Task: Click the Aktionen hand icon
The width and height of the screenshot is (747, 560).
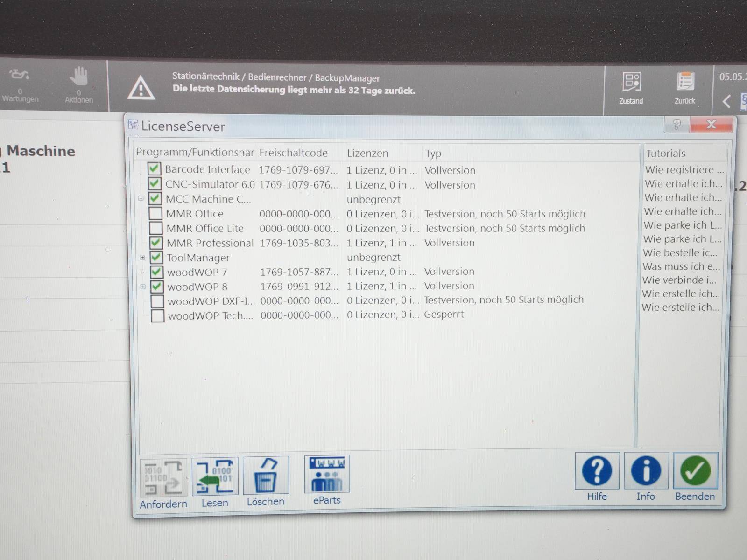Action: pyautogui.click(x=79, y=76)
